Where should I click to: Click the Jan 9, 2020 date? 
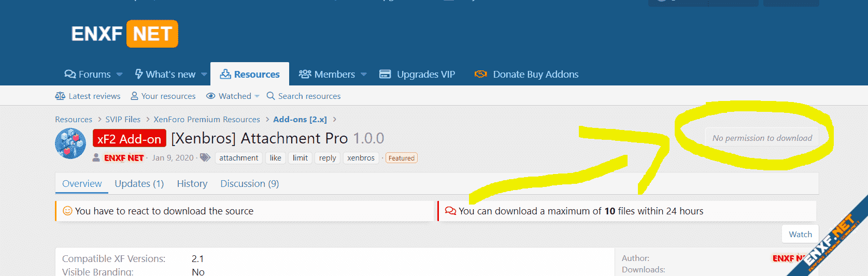click(x=173, y=158)
